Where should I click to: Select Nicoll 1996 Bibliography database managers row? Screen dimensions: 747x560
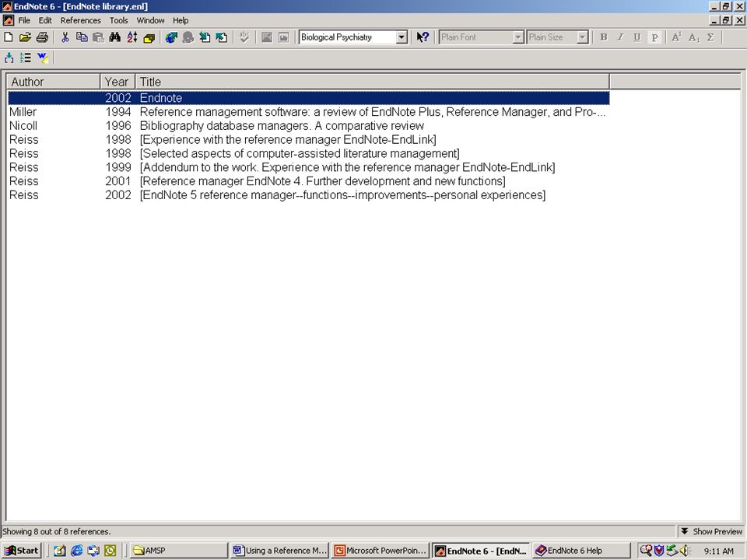pyautogui.click(x=309, y=126)
